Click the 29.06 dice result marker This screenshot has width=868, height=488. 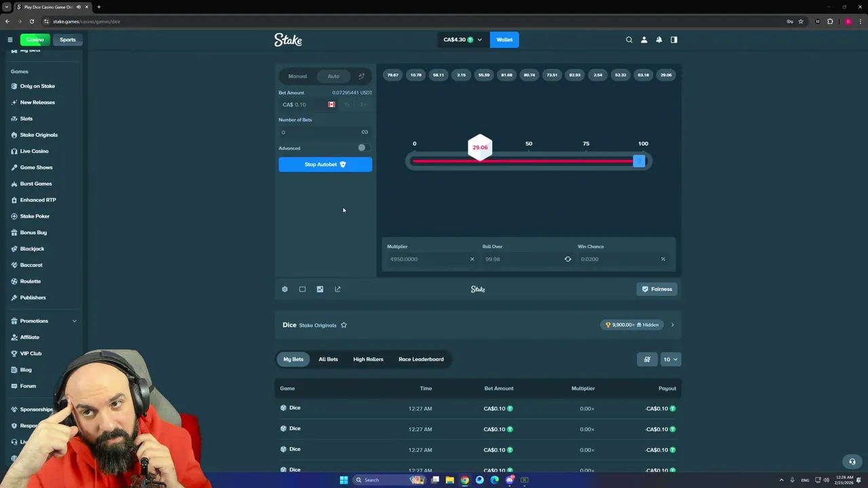[x=480, y=147]
